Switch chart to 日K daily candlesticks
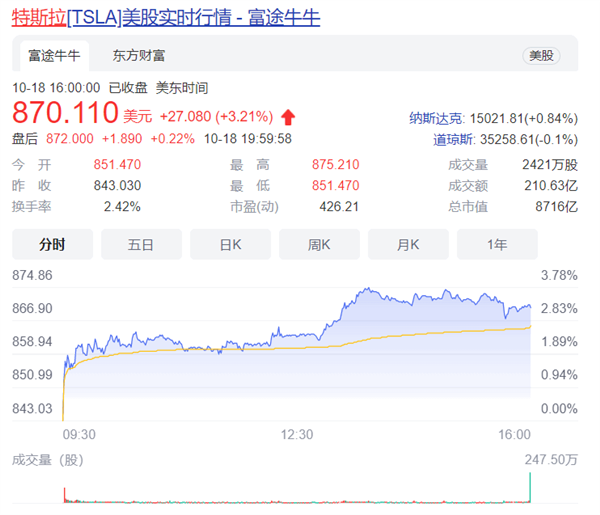 coord(230,244)
